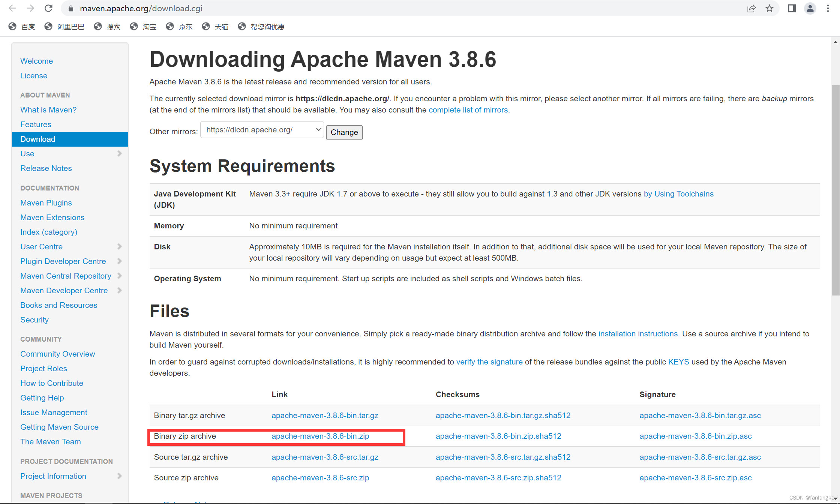This screenshot has height=504, width=840.
Task: Open The Maven Team link
Action: coord(51,442)
